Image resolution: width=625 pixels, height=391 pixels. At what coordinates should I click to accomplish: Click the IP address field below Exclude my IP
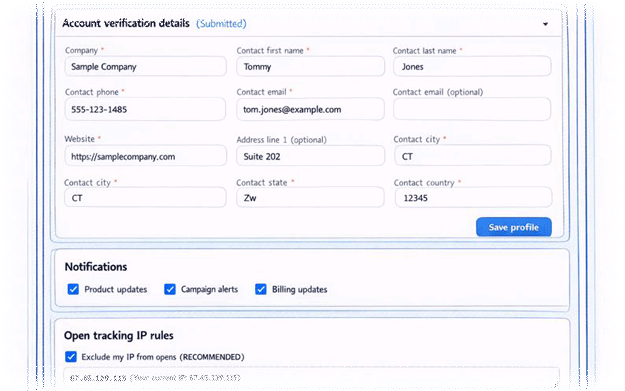[311, 377]
